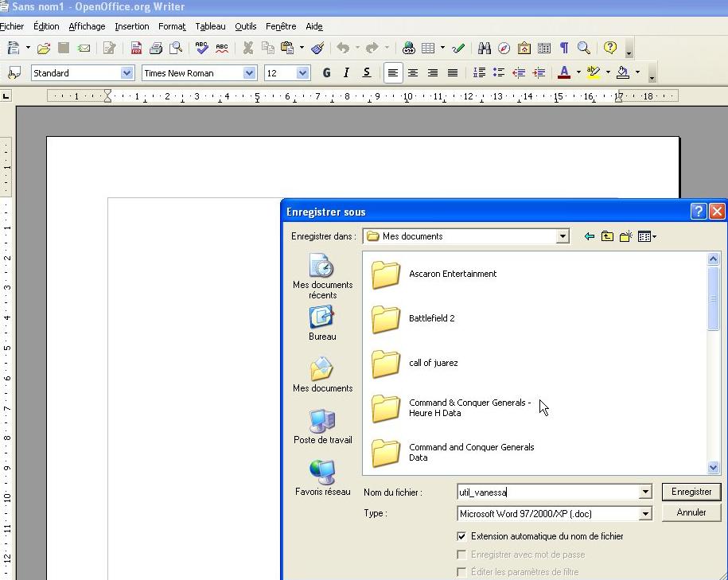Toggle nonprinting characters (pilcrow)

click(564, 48)
